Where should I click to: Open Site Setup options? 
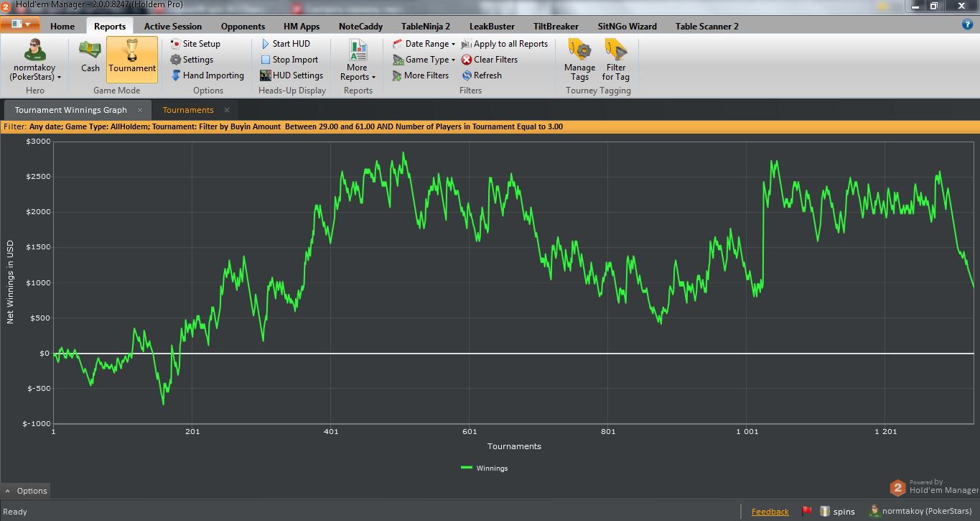(x=195, y=44)
